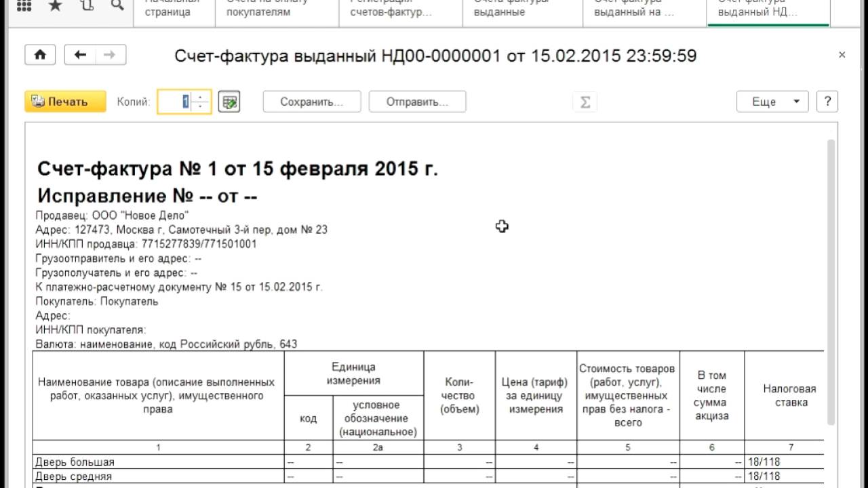868x488 pixels.
Task: Click the Дверь средняя row cell
Action: tap(158, 476)
